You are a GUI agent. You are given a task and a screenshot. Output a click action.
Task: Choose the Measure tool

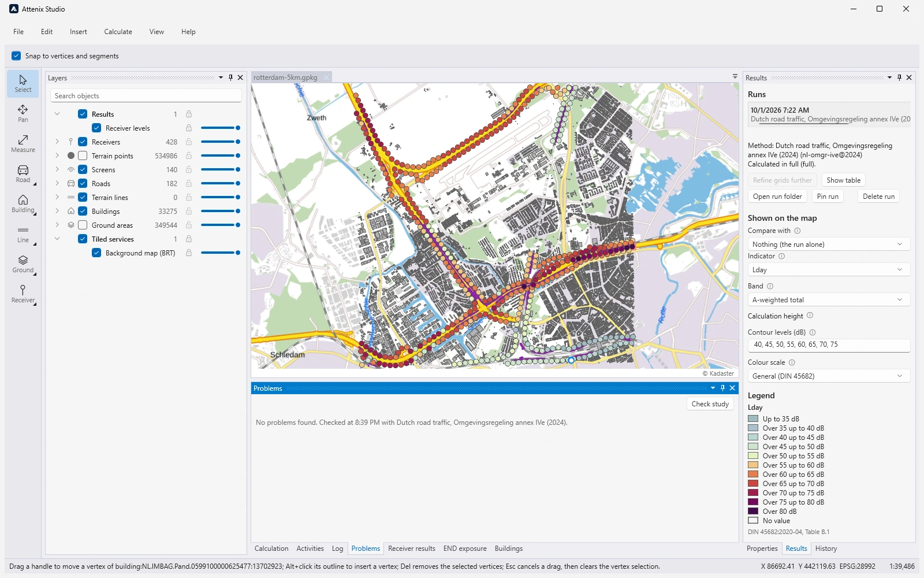tap(23, 144)
